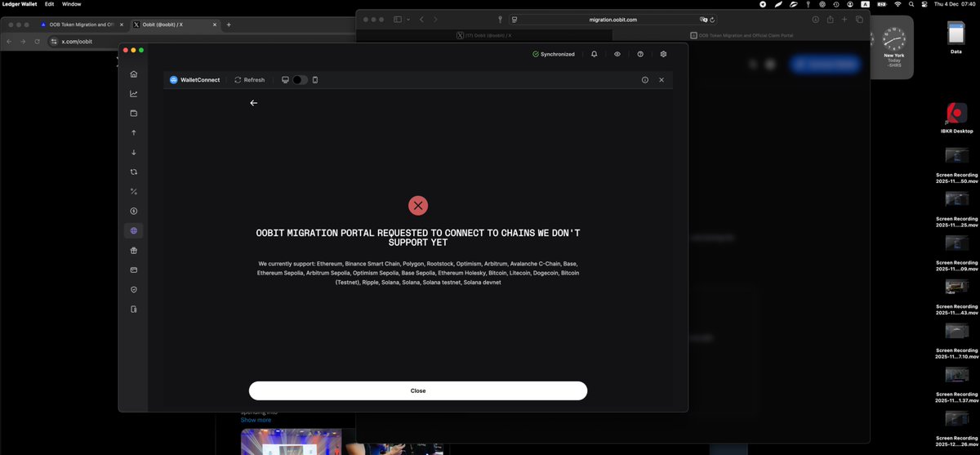980x455 pixels.
Task: Close the WalletConnect app with X icon
Action: [661, 80]
